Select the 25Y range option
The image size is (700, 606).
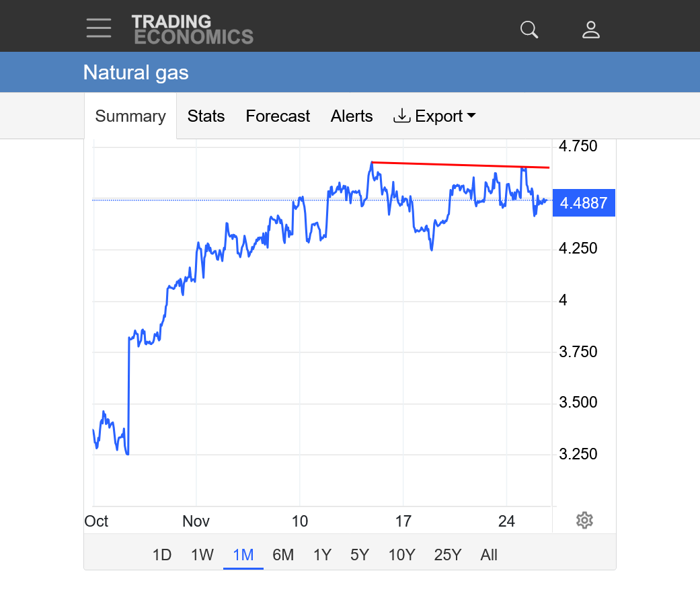click(x=448, y=555)
